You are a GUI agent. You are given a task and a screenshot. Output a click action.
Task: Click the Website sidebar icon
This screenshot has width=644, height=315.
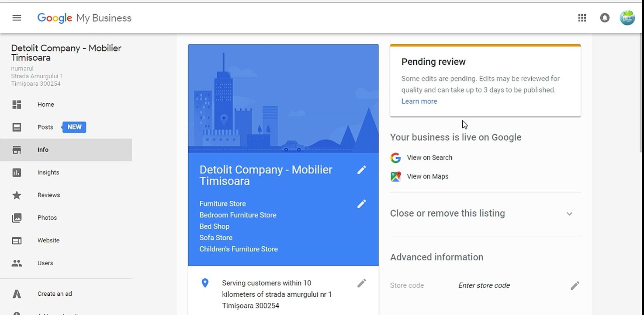(x=17, y=241)
